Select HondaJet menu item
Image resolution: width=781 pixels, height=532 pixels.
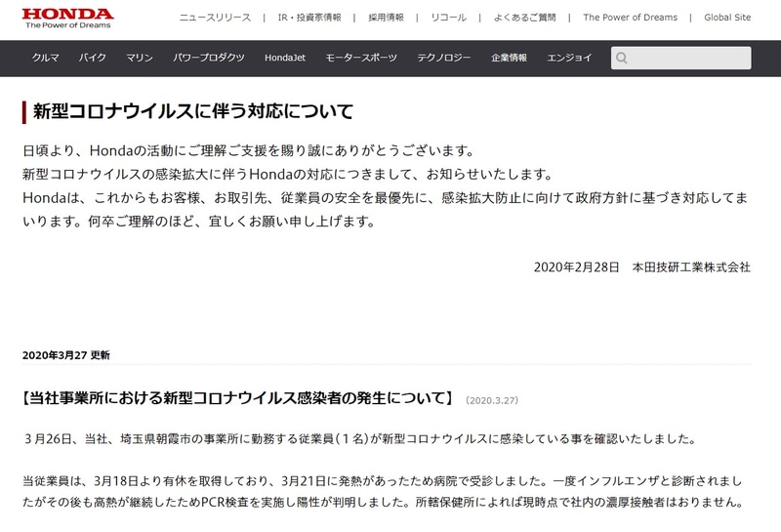(x=285, y=58)
